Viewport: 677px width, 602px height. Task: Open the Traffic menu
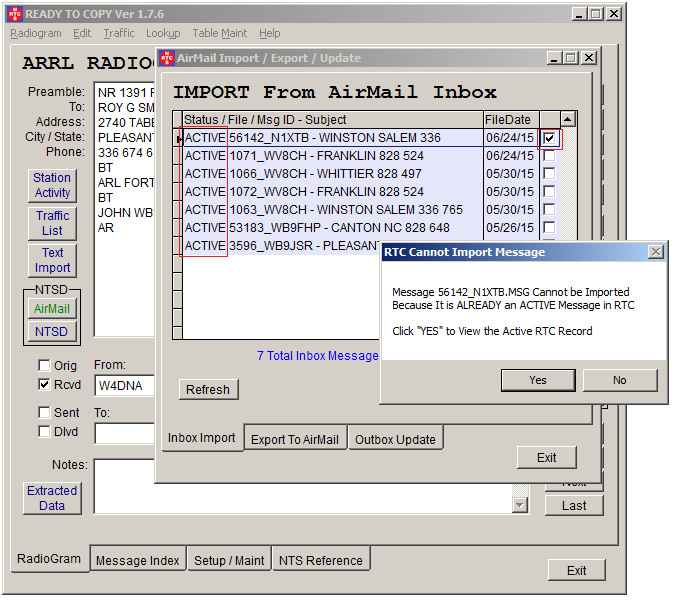tap(119, 33)
